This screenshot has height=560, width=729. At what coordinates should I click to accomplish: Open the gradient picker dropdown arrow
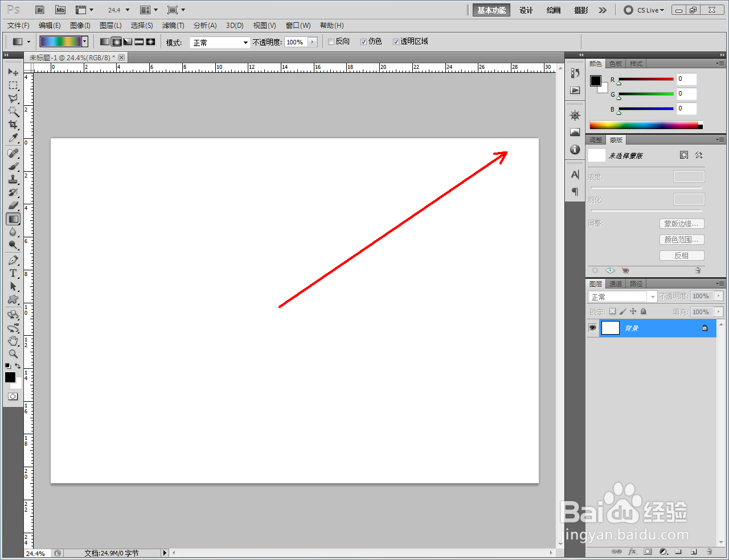coord(85,42)
